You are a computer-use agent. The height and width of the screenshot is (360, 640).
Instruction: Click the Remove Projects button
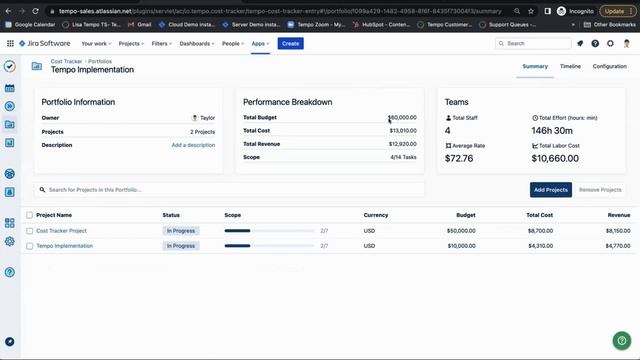pyautogui.click(x=600, y=190)
